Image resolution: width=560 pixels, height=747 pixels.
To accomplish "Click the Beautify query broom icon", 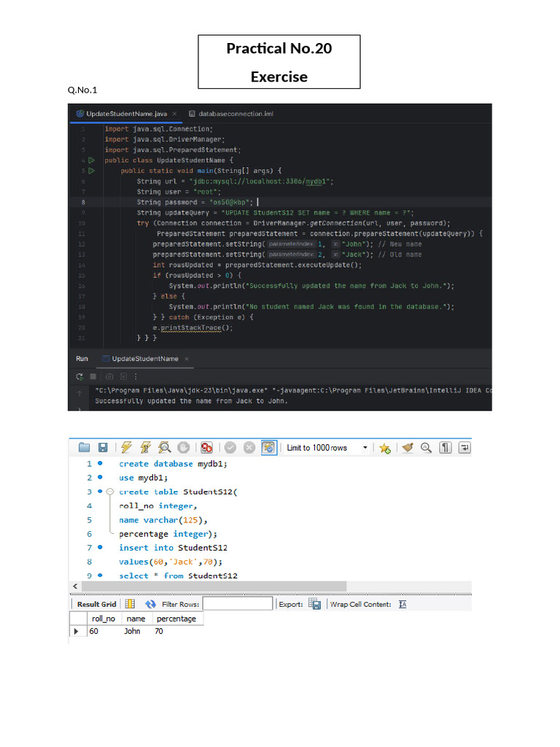I will point(407,448).
